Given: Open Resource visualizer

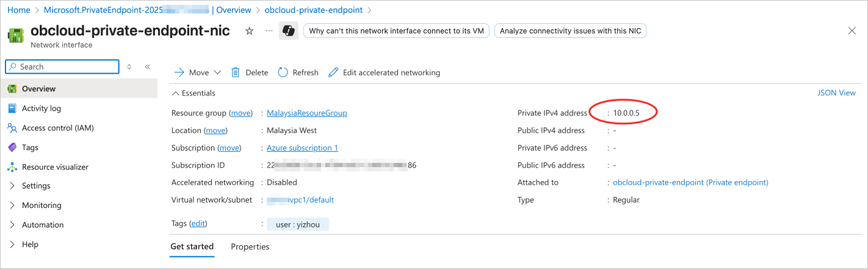Looking at the screenshot, I should (x=55, y=167).
